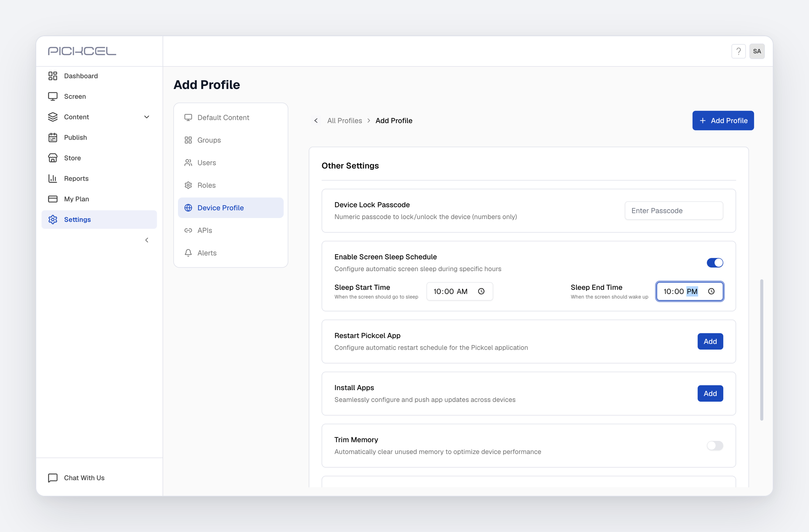Click the Publish calendar icon
This screenshot has width=809, height=532.
pos(53,137)
